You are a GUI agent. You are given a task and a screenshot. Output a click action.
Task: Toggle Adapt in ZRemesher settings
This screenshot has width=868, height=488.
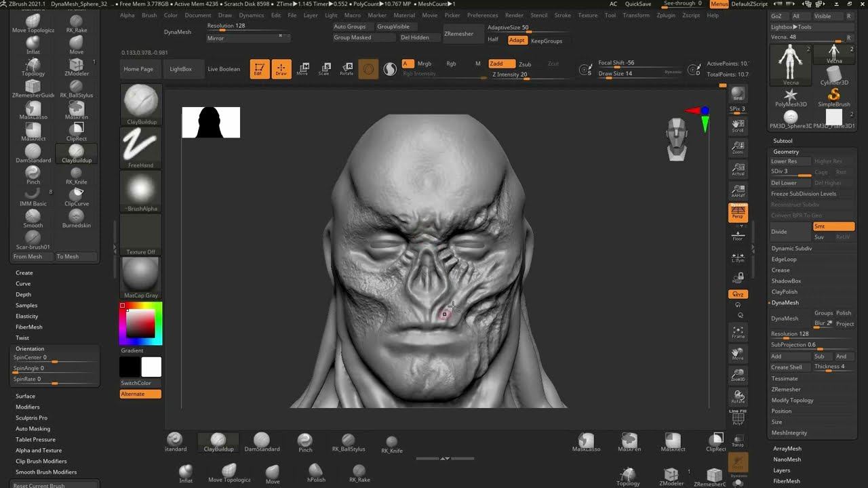click(517, 41)
